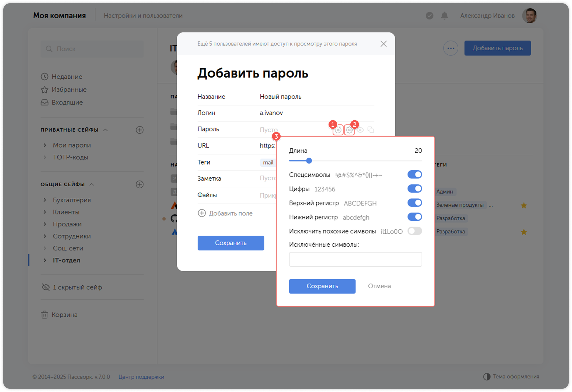Image resolution: width=572 pixels, height=392 pixels.
Task: Click the Входящие inbox icon
Action: 44,103
